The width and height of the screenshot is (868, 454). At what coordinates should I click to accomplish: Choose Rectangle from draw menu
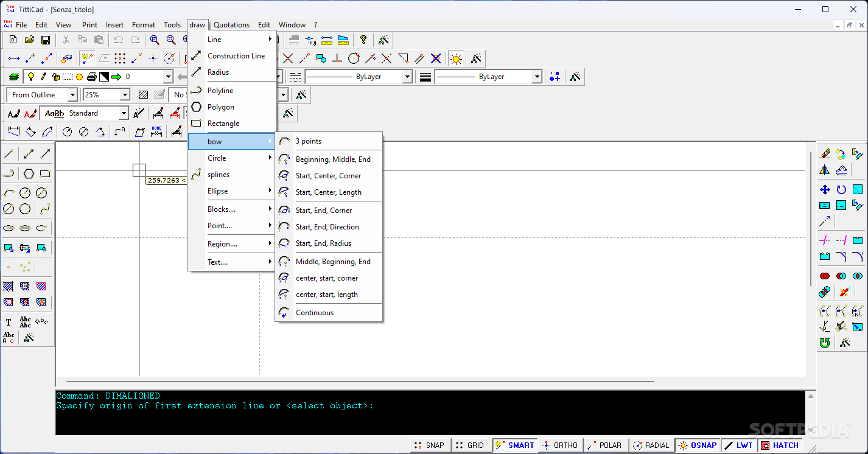pyautogui.click(x=232, y=124)
